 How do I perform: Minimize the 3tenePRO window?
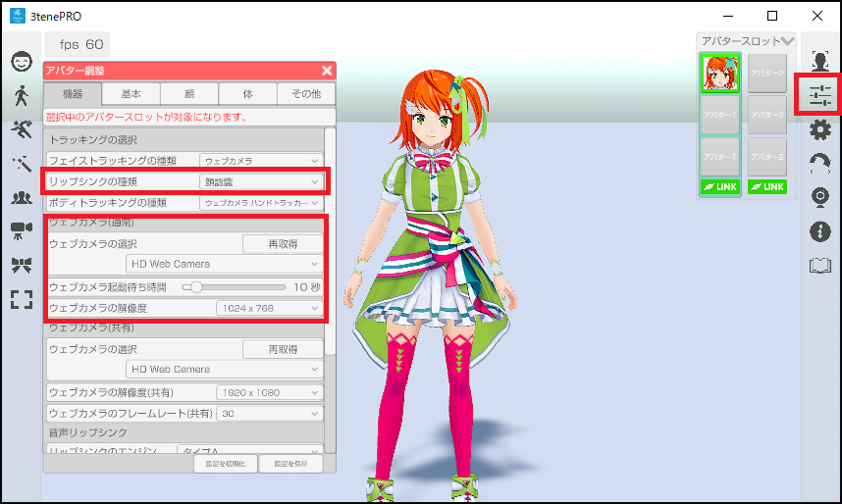[728, 16]
